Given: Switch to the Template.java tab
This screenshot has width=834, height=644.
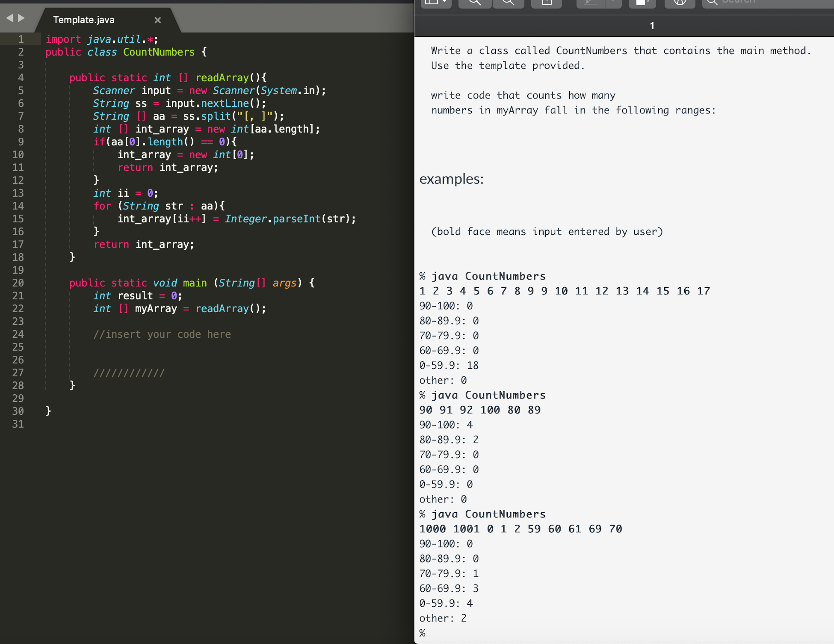Looking at the screenshot, I should point(83,20).
